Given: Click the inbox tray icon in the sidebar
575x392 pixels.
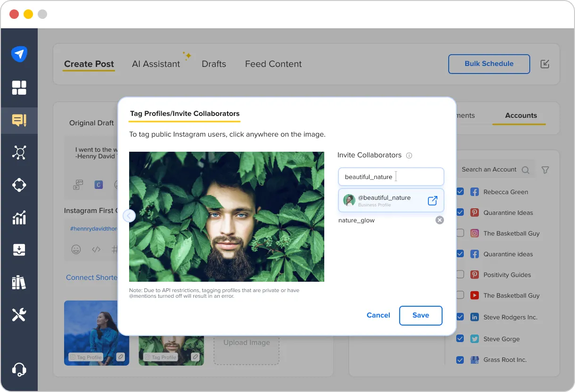Looking at the screenshot, I should pyautogui.click(x=19, y=250).
